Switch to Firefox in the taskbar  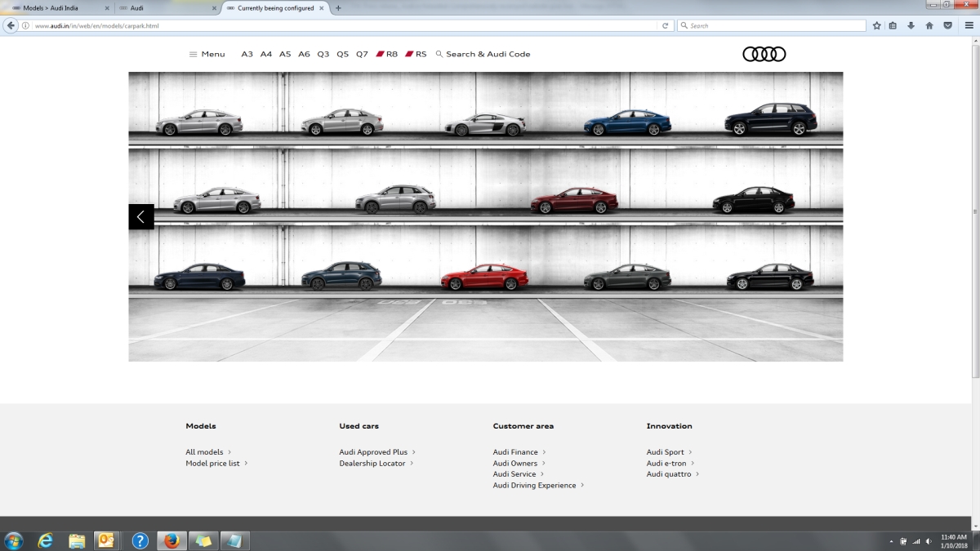(x=171, y=540)
